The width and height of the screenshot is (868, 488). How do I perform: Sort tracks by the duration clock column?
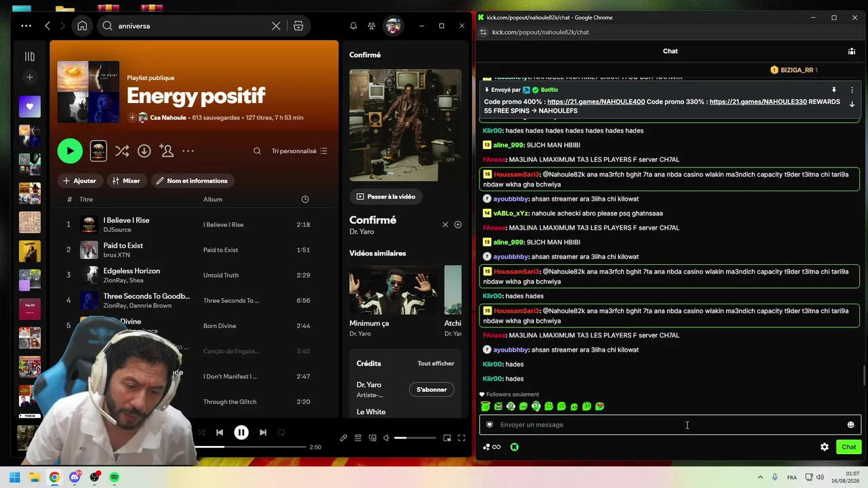click(x=305, y=199)
